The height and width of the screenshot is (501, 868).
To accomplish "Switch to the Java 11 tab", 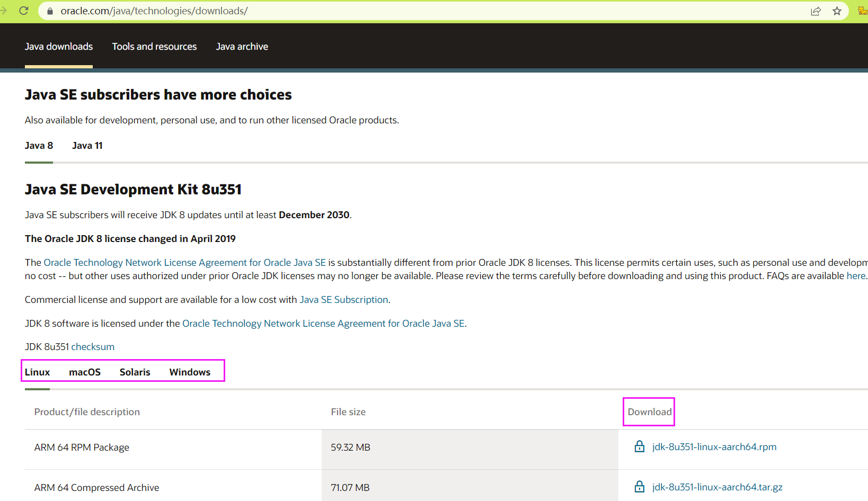I will [87, 146].
